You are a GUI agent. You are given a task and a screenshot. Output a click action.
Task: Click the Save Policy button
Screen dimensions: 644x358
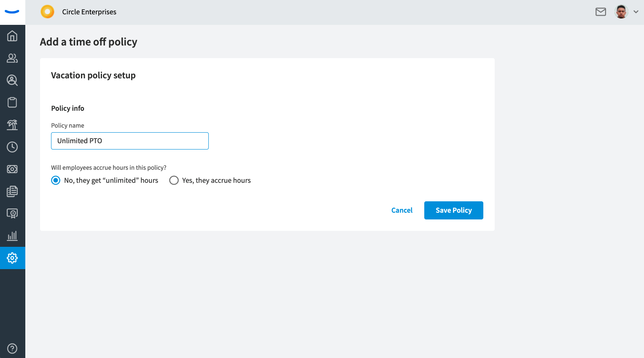[454, 210]
